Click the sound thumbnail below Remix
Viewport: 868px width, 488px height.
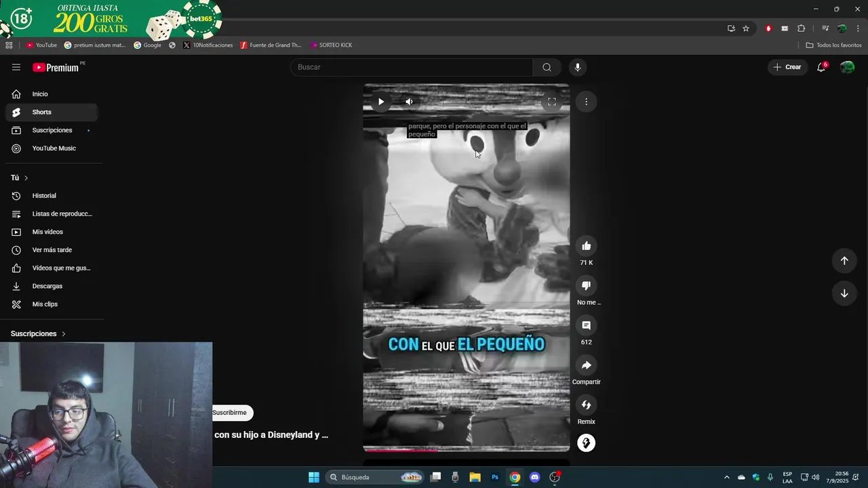point(586,443)
